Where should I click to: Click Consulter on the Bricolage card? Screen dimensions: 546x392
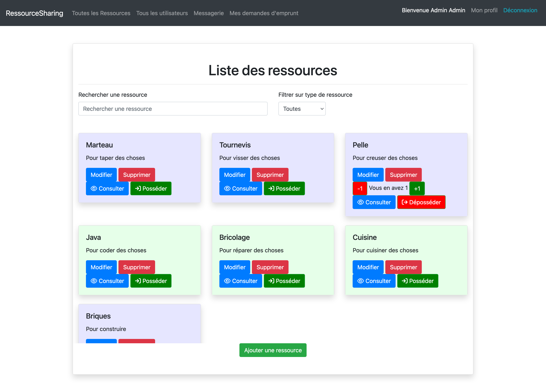click(240, 281)
